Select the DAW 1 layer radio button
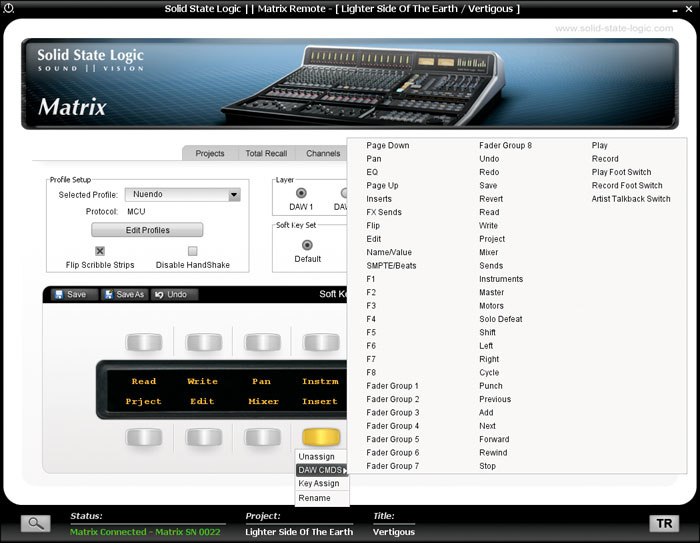The width and height of the screenshot is (700, 543). (x=301, y=193)
